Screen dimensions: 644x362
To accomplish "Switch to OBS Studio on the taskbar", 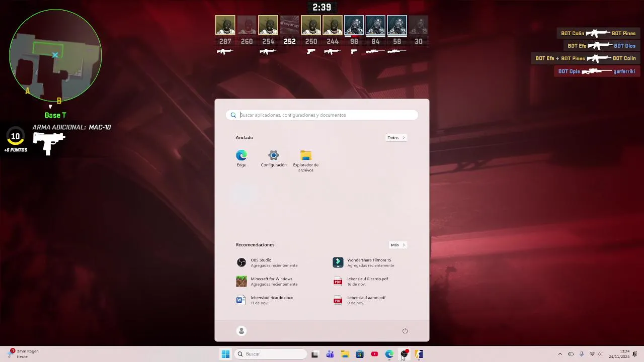I will (x=404, y=354).
